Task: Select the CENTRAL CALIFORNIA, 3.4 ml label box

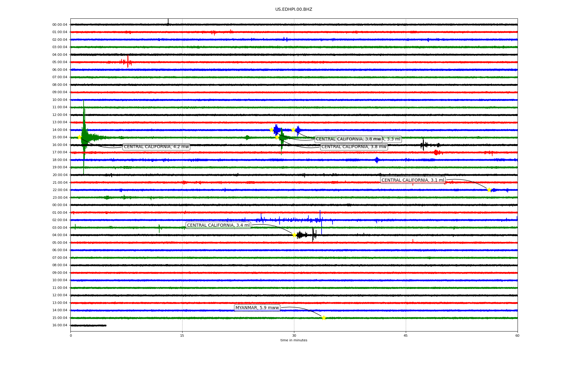Action: point(218,225)
